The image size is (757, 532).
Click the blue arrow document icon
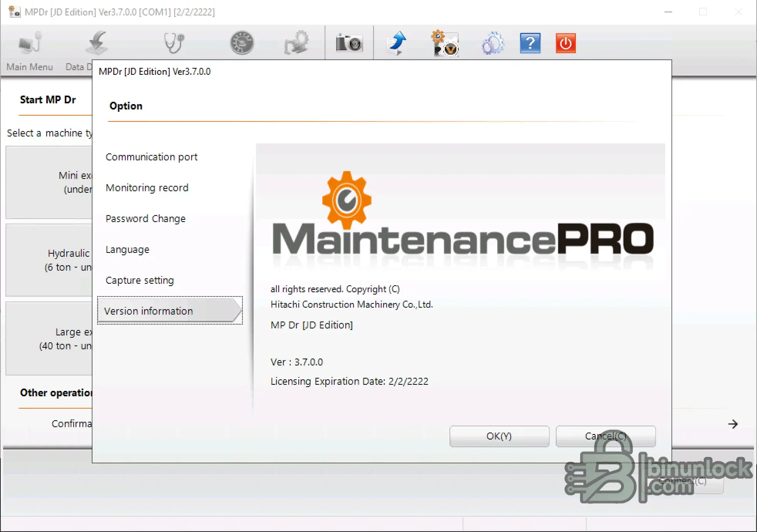coord(396,43)
